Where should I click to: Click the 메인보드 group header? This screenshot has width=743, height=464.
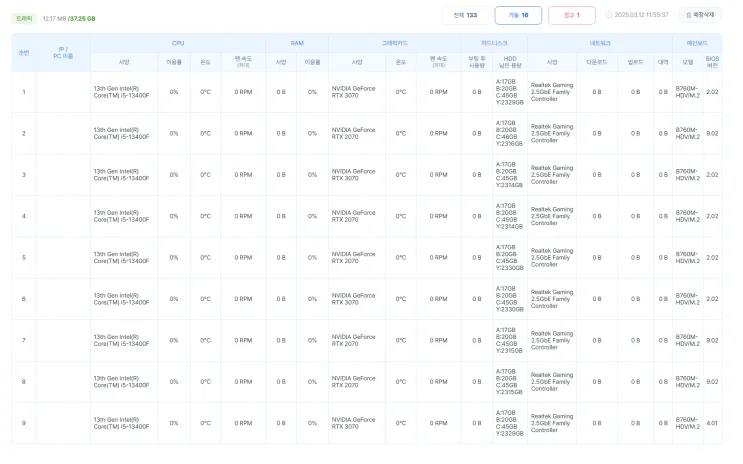click(697, 43)
